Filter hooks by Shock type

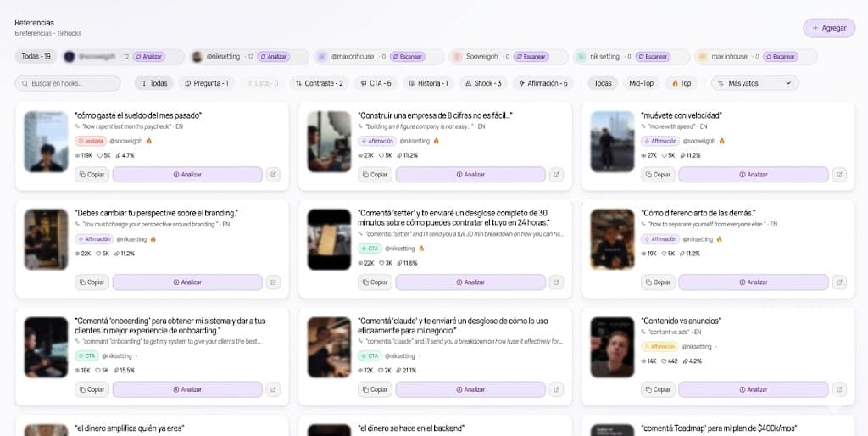tap(483, 84)
